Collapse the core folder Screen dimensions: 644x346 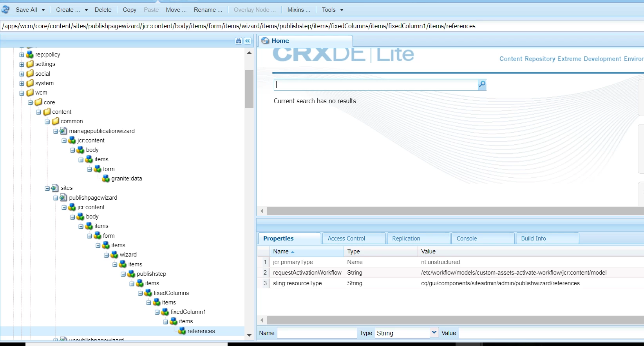(30, 102)
